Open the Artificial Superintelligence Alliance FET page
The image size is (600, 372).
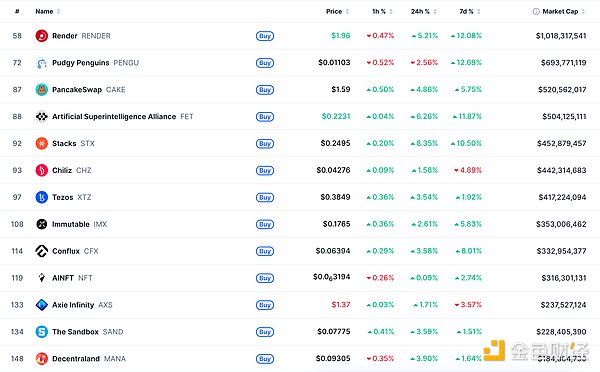[122, 116]
